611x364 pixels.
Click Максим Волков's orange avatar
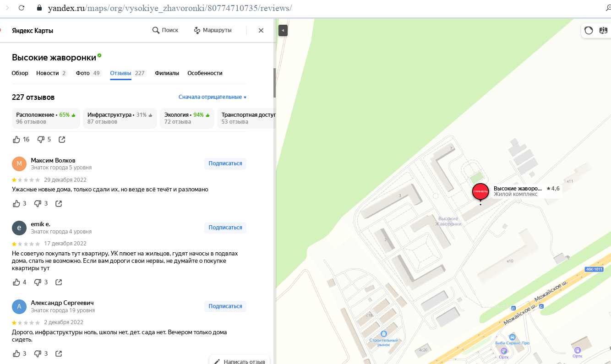pos(19,164)
